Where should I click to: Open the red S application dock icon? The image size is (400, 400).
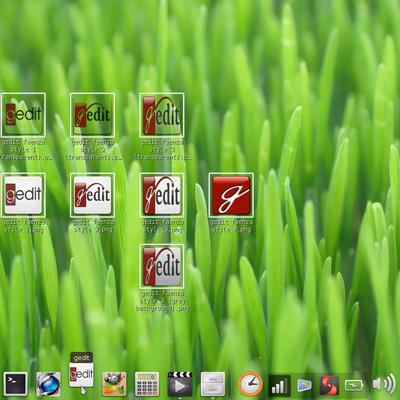pyautogui.click(x=329, y=386)
